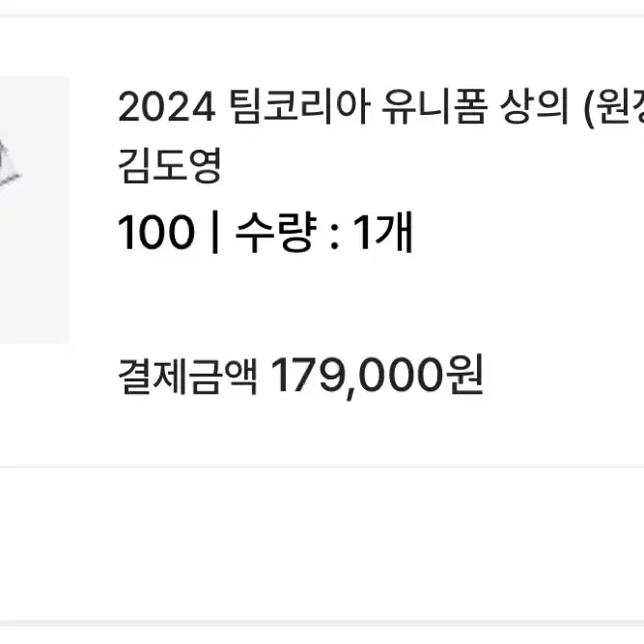Click the 결제금액 label

pos(188,376)
